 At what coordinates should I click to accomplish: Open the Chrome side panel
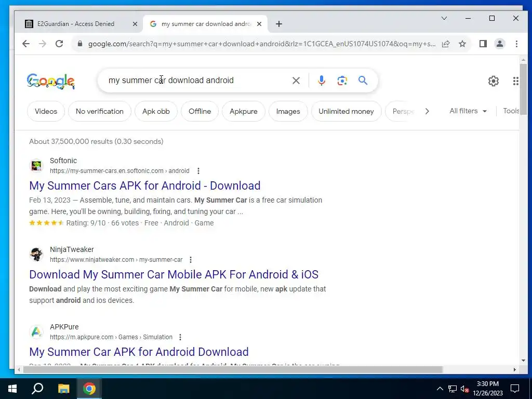click(483, 44)
